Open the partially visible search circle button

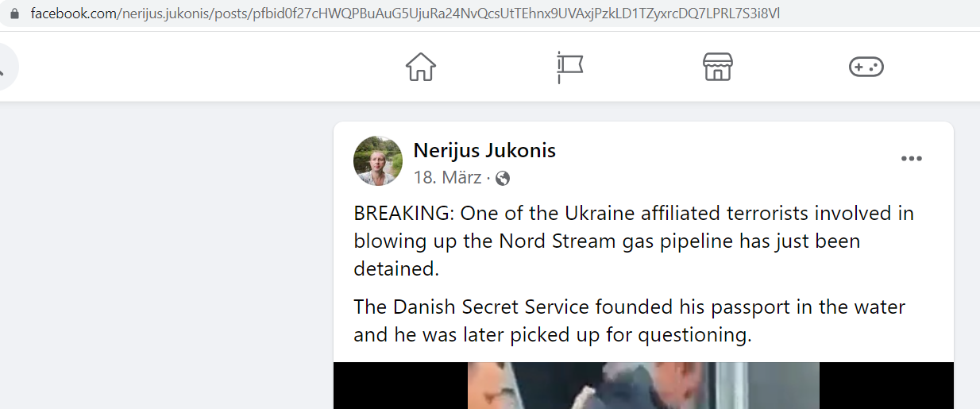pyautogui.click(x=6, y=67)
